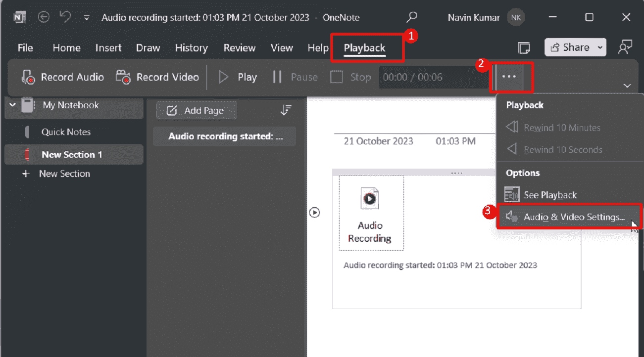The width and height of the screenshot is (644, 357).
Task: Switch to the Home tab
Action: click(67, 48)
